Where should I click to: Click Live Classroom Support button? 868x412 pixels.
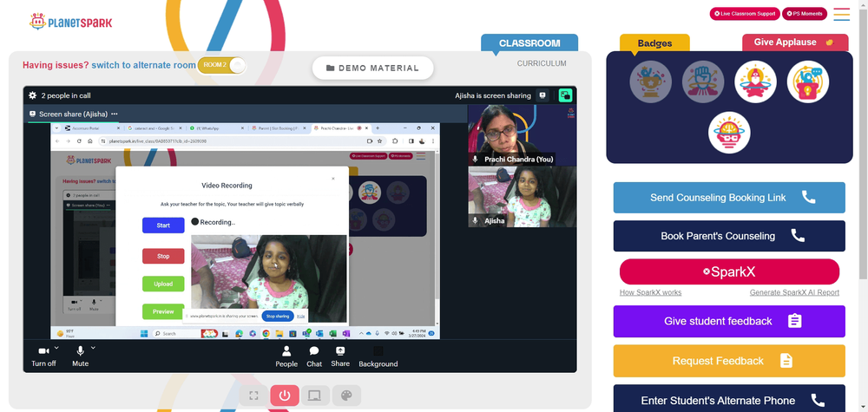click(x=745, y=14)
